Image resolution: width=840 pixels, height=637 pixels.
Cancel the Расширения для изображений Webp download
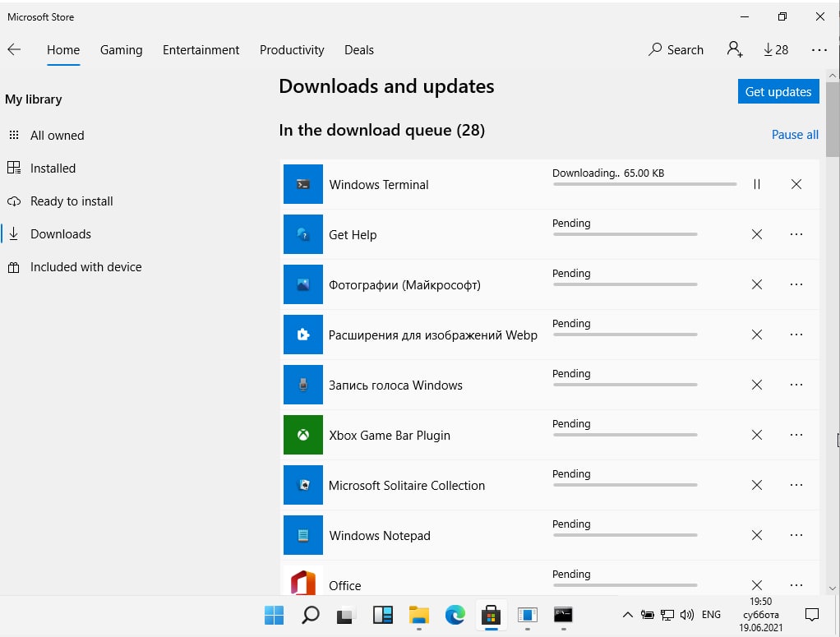(757, 335)
